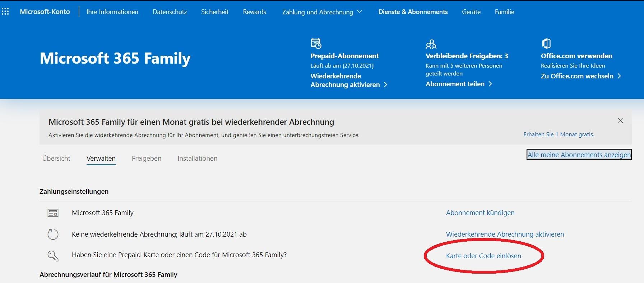644x283 pixels.
Task: Click the Office logo icon
Action: (546, 44)
